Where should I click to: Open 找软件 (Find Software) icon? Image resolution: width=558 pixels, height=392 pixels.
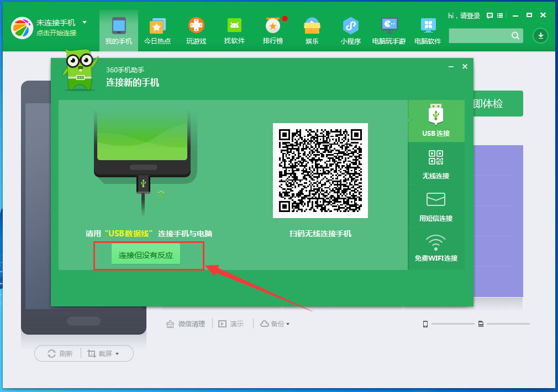coord(234,26)
